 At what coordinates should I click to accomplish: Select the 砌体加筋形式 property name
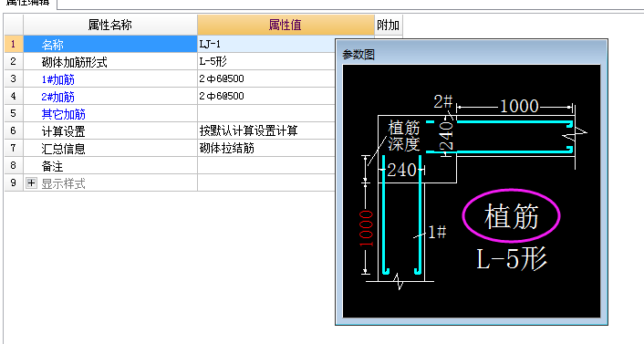pyautogui.click(x=74, y=62)
